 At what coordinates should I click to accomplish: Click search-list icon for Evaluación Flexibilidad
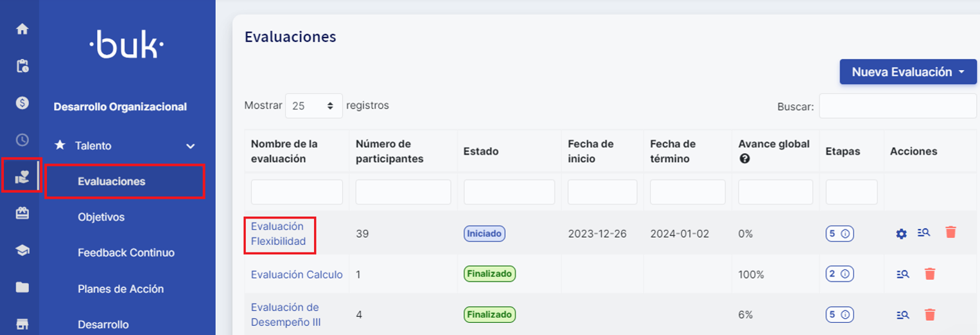click(x=923, y=233)
